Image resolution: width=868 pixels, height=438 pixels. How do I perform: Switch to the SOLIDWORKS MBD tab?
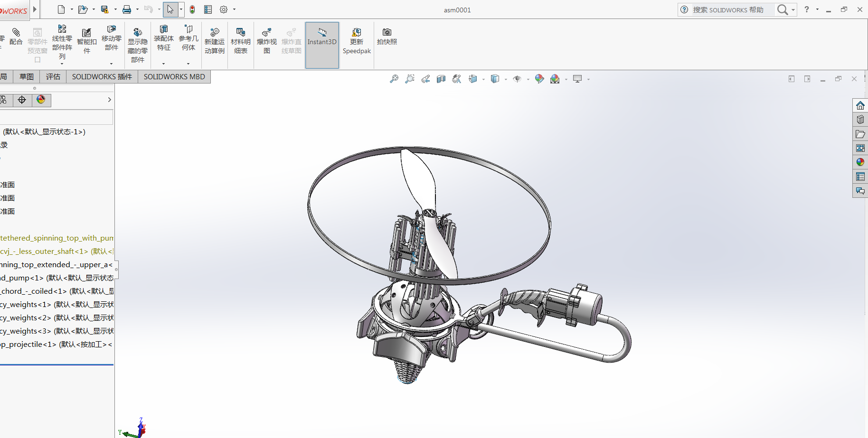pyautogui.click(x=174, y=76)
